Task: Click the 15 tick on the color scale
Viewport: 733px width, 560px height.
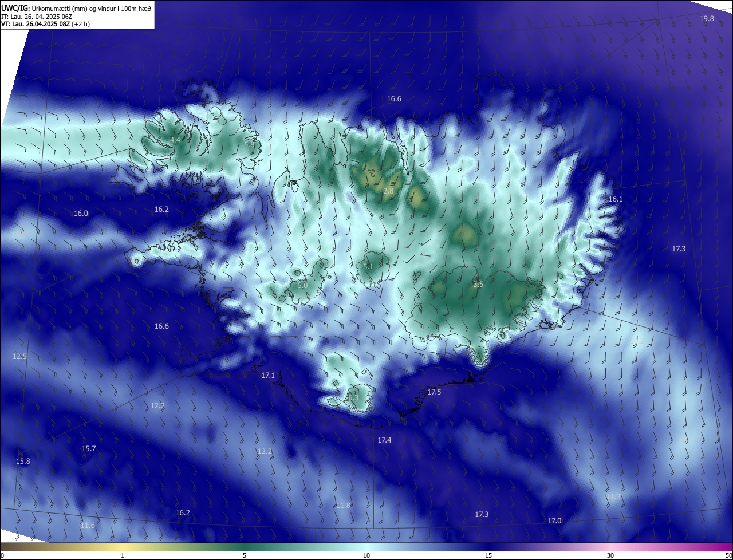Action: [488, 555]
